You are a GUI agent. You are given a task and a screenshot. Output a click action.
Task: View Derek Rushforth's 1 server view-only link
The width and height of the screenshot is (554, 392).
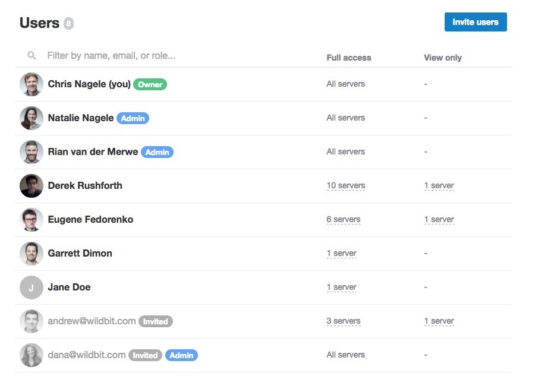439,186
